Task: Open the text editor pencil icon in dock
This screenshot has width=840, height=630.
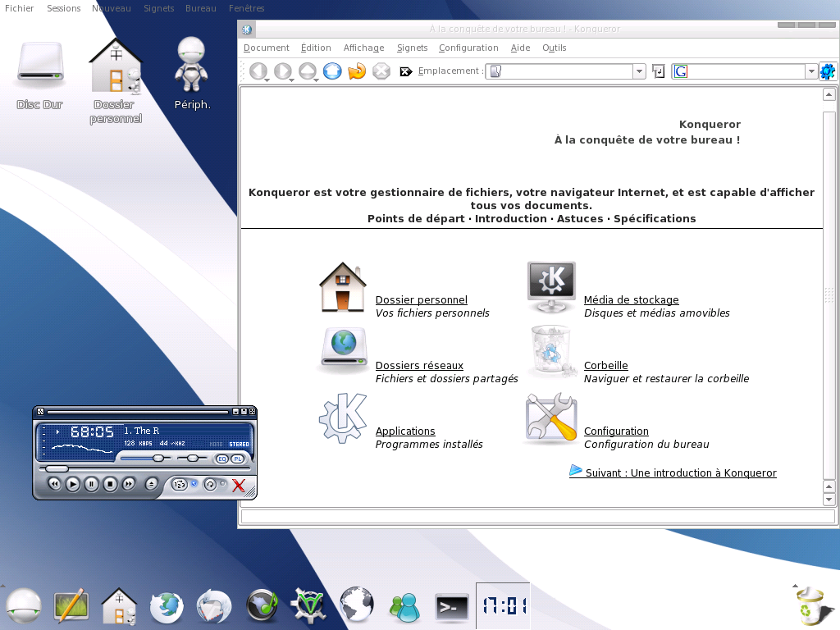Action: (x=71, y=606)
